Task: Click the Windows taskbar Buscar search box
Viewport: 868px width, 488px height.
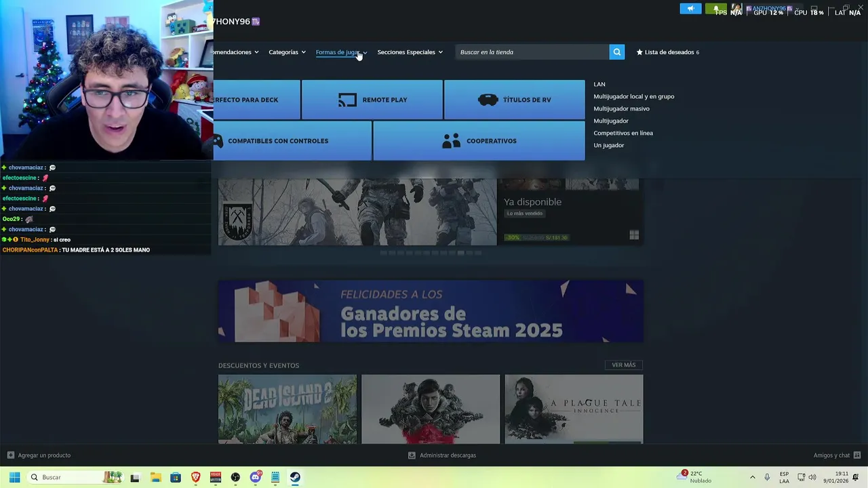Action: tap(75, 477)
